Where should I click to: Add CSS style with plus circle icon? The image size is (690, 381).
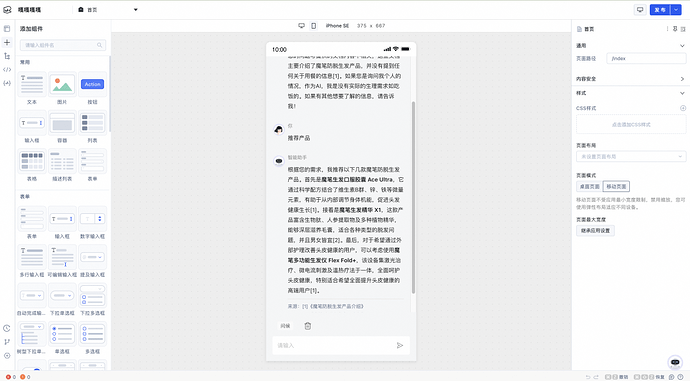(683, 108)
